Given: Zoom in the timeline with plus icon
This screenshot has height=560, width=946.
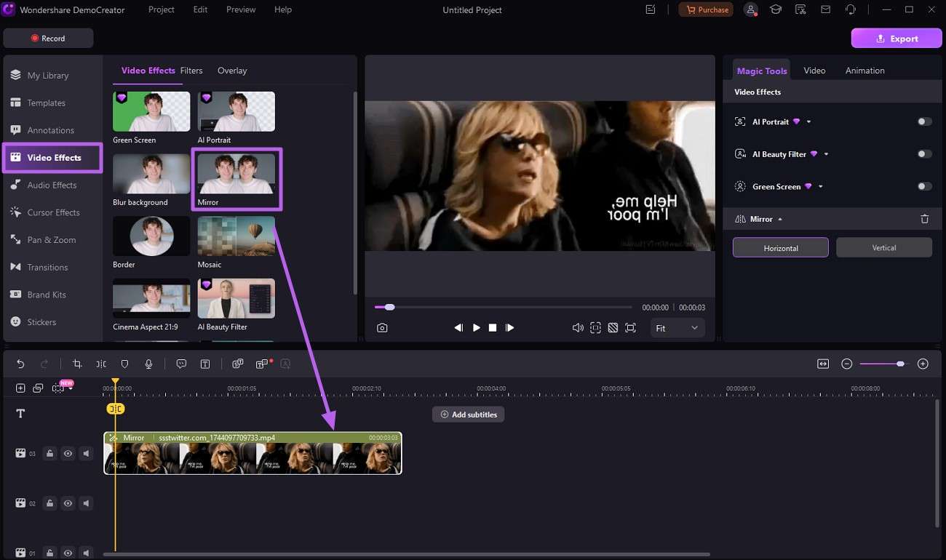Looking at the screenshot, I should pyautogui.click(x=923, y=364).
